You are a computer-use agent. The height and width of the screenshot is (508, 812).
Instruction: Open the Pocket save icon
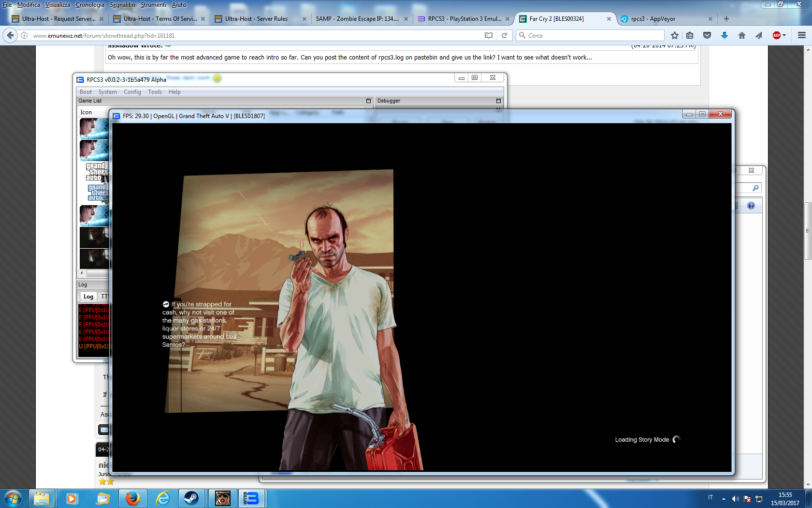[x=707, y=35]
